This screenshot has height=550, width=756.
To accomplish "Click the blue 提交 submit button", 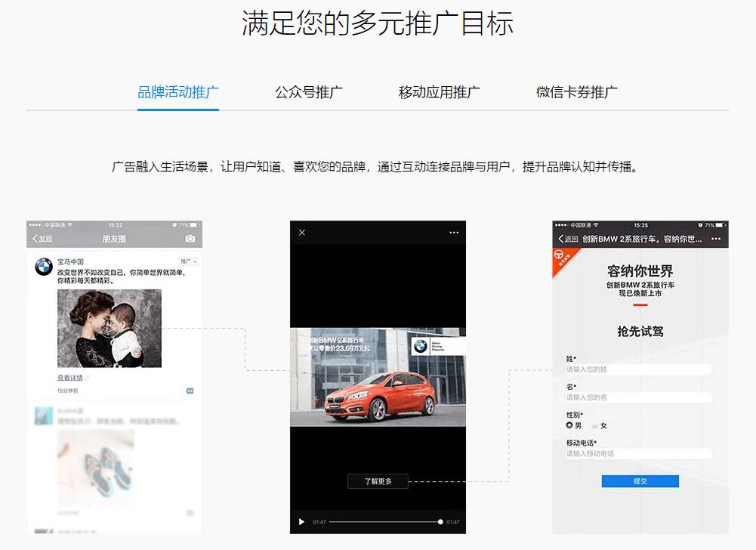I will coord(640,481).
